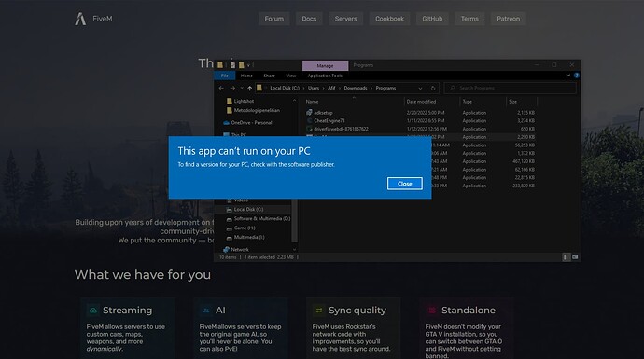Select Network in navigation pane
Image resolution: width=644 pixels, height=359 pixels.
(240, 250)
